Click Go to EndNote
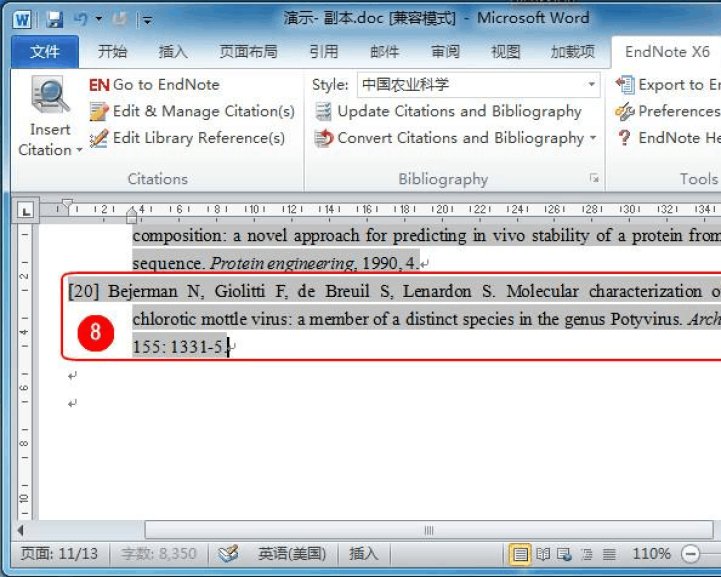Screen dimensions: 721x577 (x=154, y=85)
